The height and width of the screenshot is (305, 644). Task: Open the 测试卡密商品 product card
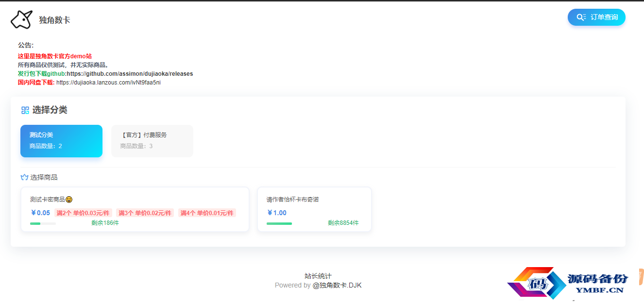pyautogui.click(x=135, y=209)
